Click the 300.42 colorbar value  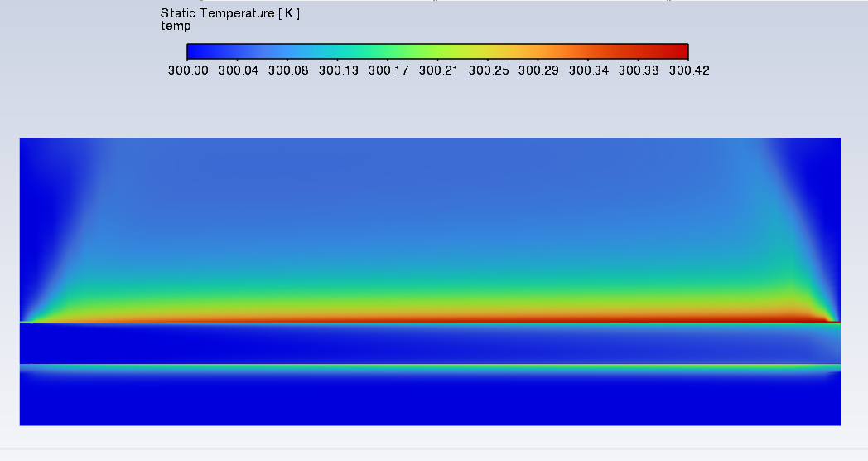pyautogui.click(x=689, y=70)
